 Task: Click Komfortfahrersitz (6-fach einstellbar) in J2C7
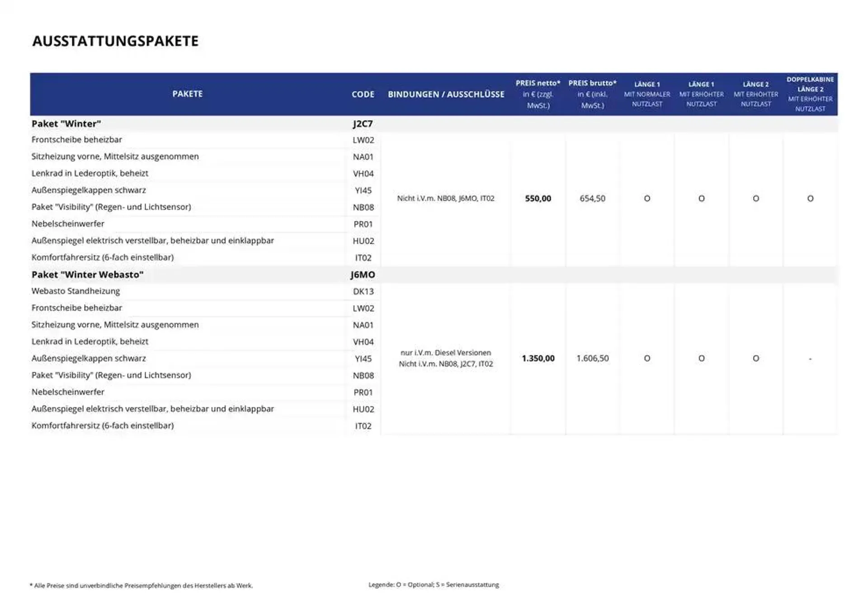[103, 257]
